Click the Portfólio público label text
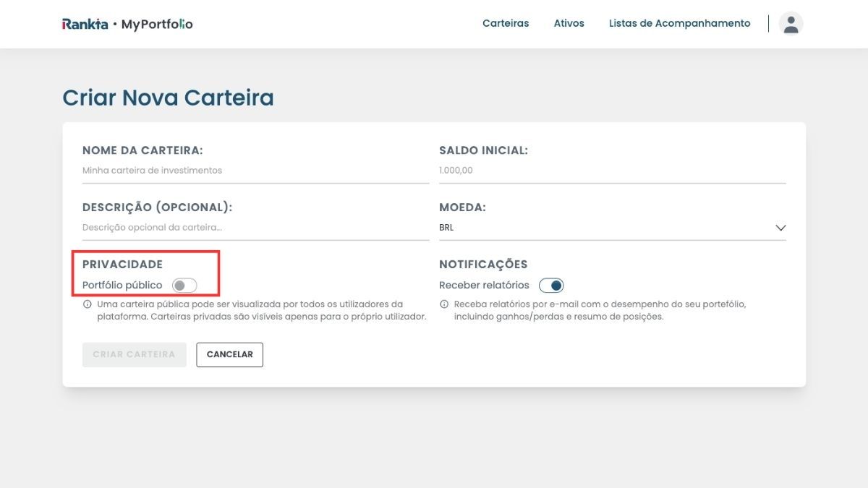This screenshot has height=488, width=868. coord(121,284)
